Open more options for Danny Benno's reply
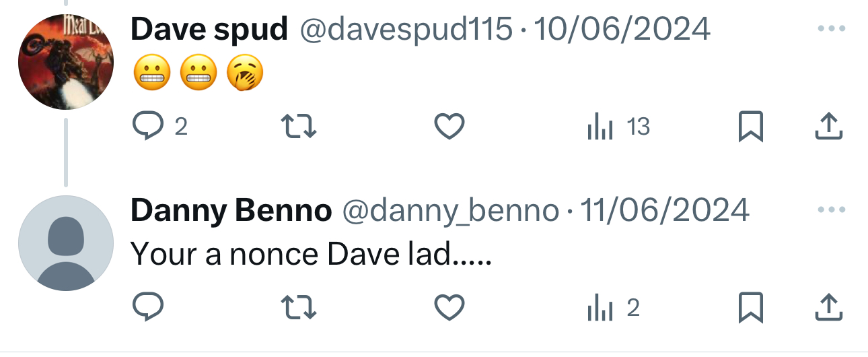The height and width of the screenshot is (357, 868). click(829, 210)
